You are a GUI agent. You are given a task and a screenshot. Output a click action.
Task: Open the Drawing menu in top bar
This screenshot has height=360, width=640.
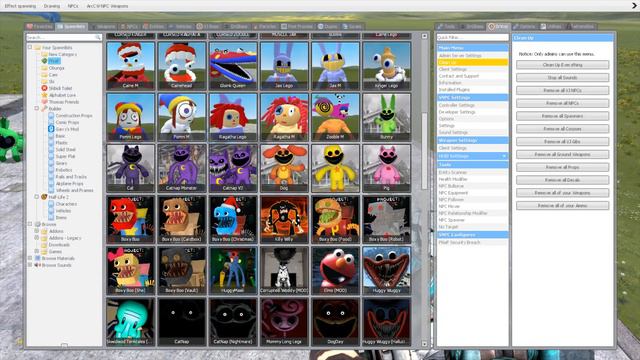click(51, 6)
